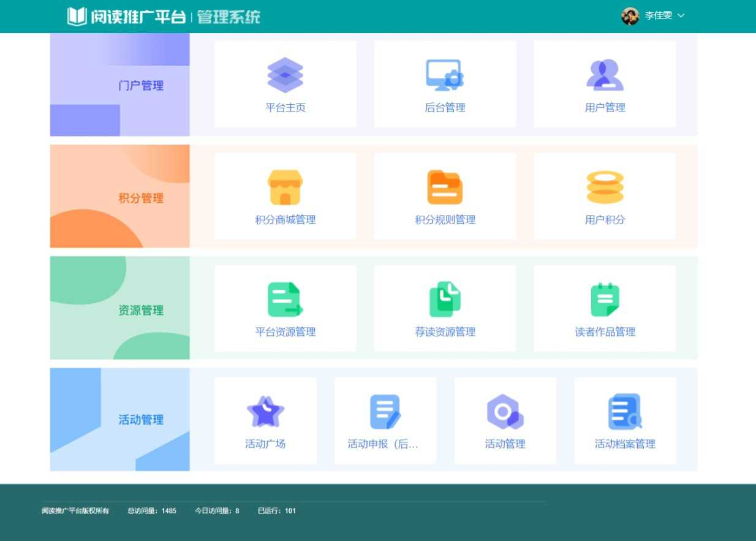Select the 门户管理 section banner
Image resolution: width=756 pixels, height=541 pixels.
120,85
